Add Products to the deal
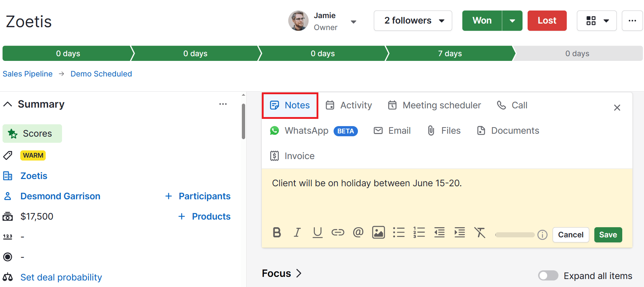Viewport: 644px width, 287px height. pos(204,216)
